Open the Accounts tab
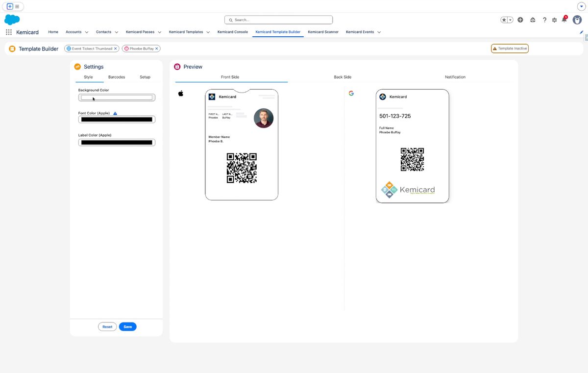Screen dimensions: 588x373 73,32
